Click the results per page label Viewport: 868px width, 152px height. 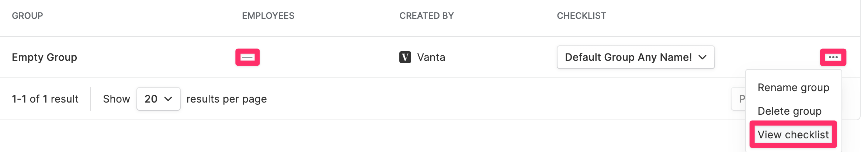click(x=227, y=99)
